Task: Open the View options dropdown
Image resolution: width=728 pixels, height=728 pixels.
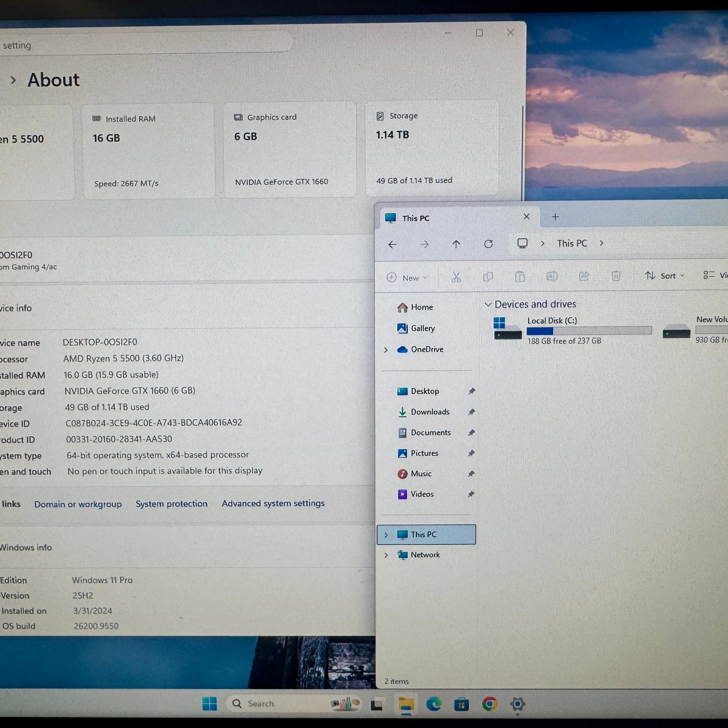Action: coord(715,275)
